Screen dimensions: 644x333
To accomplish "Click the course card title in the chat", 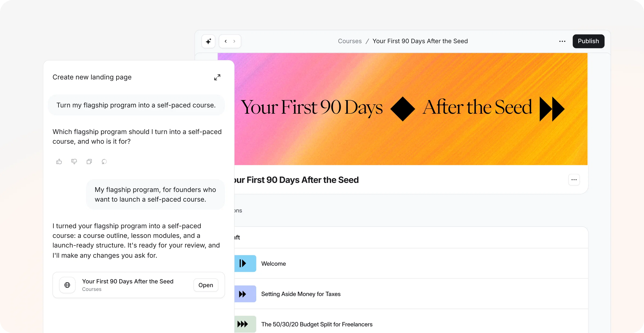I will point(128,281).
